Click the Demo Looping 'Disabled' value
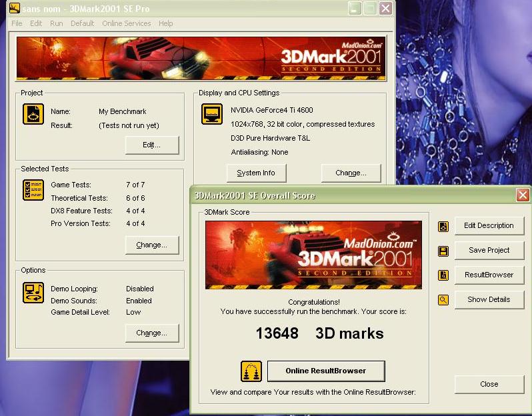 point(140,289)
